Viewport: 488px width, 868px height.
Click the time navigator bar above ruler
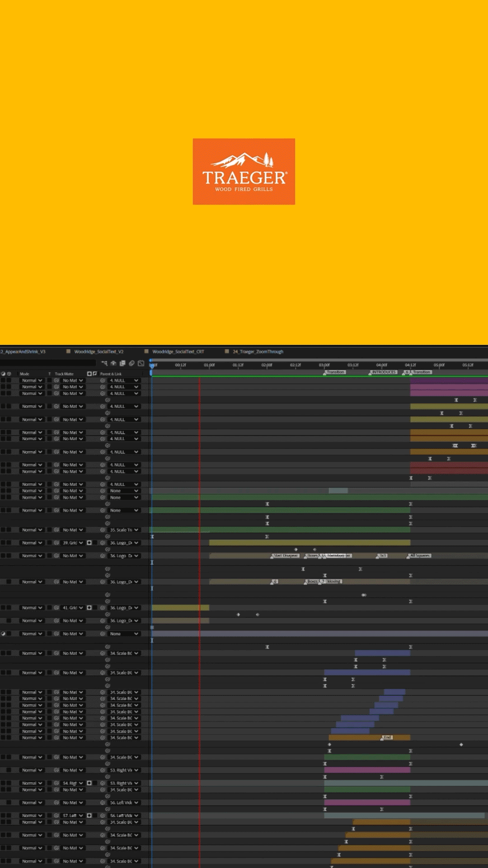(x=319, y=360)
